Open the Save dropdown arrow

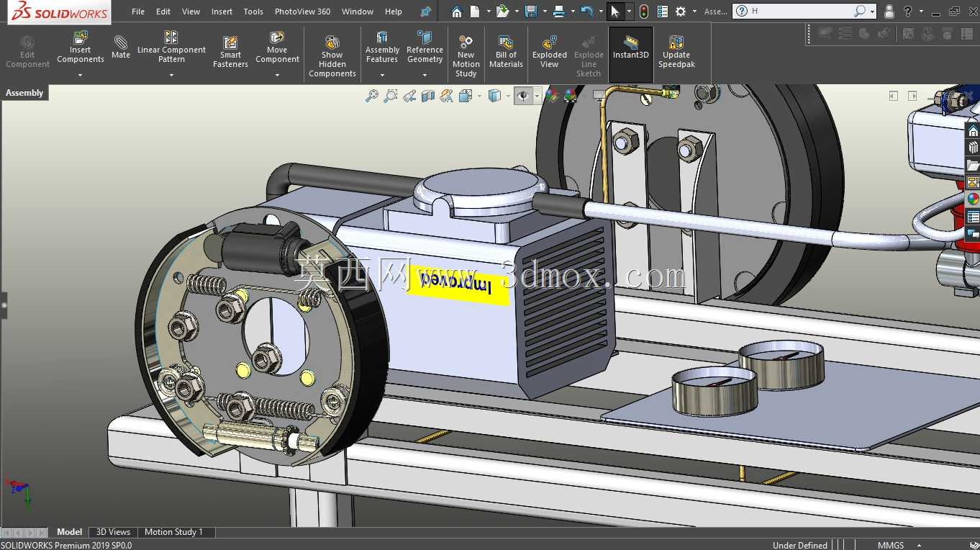point(544,12)
